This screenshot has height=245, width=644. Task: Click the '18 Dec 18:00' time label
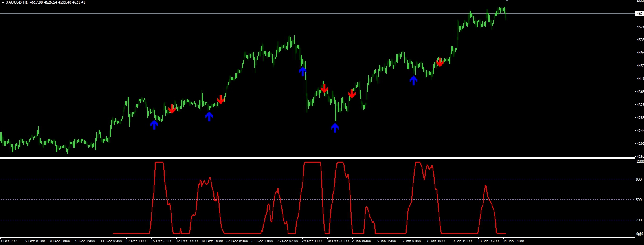pyautogui.click(x=212, y=241)
